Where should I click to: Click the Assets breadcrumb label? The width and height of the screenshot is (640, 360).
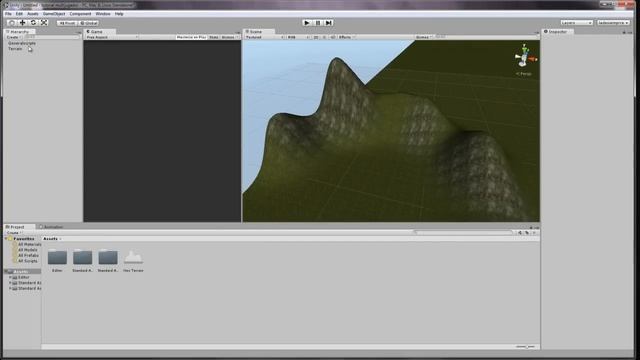50,239
